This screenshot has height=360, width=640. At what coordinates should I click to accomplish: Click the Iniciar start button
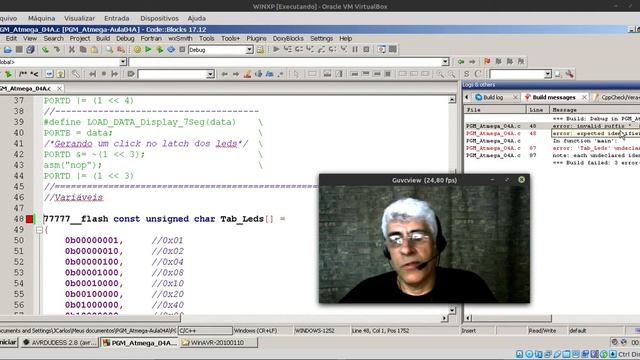[x=8, y=342]
